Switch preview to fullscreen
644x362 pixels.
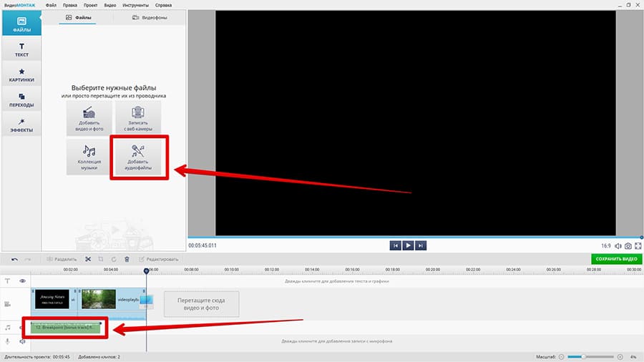[638, 246]
